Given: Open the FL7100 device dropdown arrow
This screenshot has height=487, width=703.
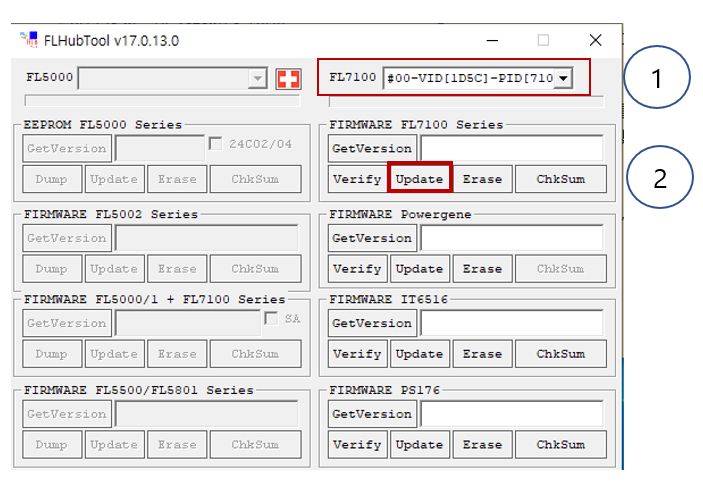Looking at the screenshot, I should (563, 78).
